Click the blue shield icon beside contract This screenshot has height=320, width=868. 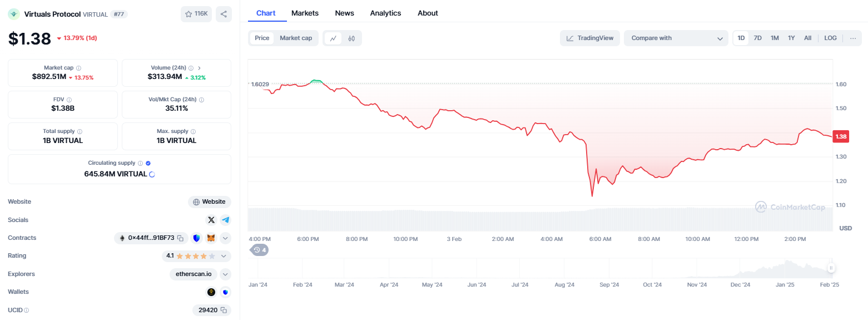(196, 238)
